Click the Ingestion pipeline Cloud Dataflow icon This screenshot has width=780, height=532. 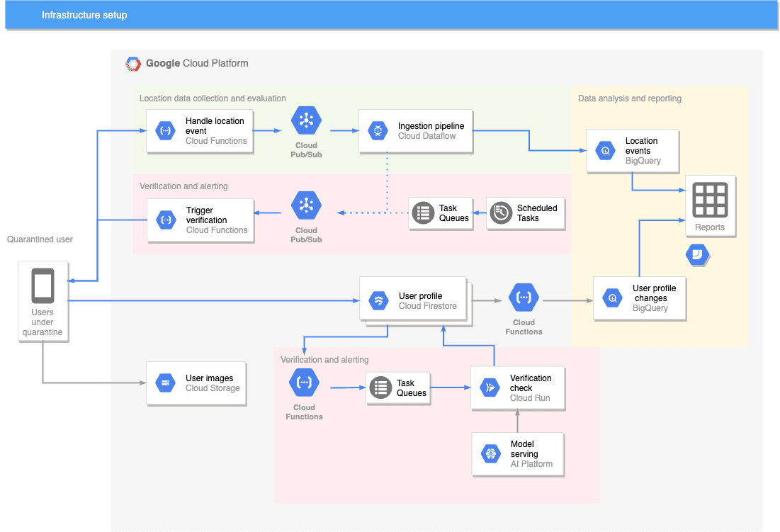click(378, 131)
